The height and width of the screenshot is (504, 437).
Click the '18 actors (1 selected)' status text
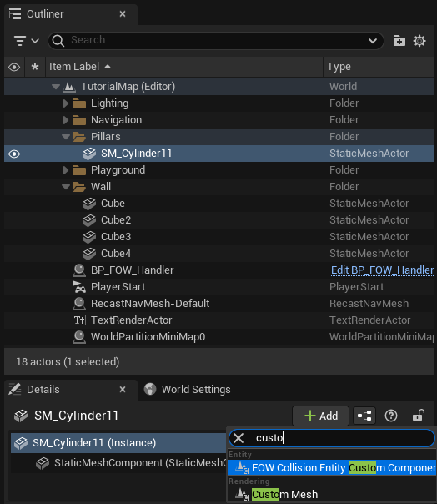coord(68,362)
